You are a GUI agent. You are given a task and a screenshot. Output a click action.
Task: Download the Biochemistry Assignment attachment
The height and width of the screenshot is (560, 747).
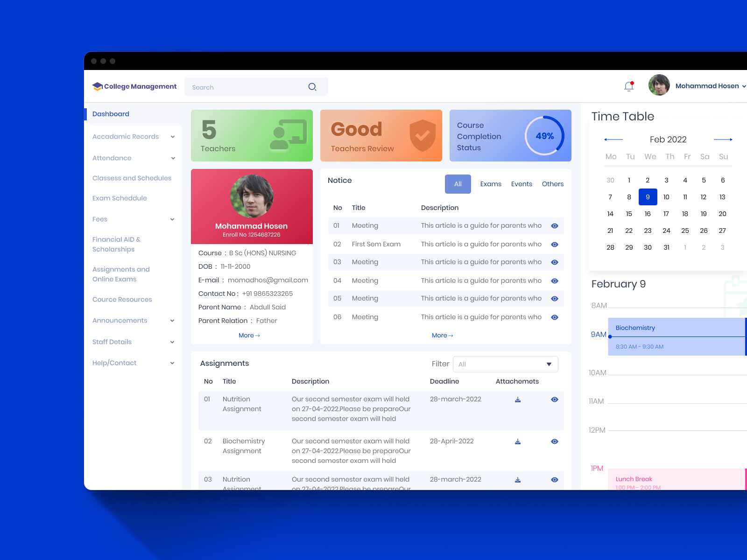517,441
